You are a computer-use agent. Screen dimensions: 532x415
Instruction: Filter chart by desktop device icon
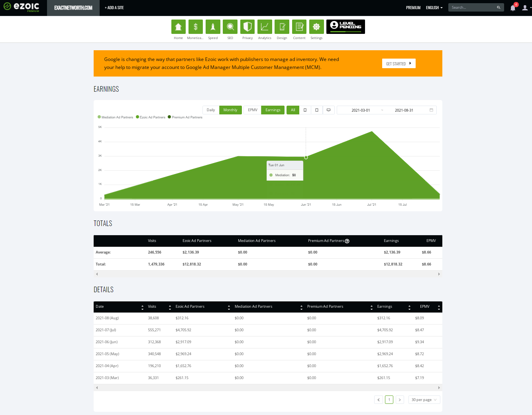tap(328, 110)
